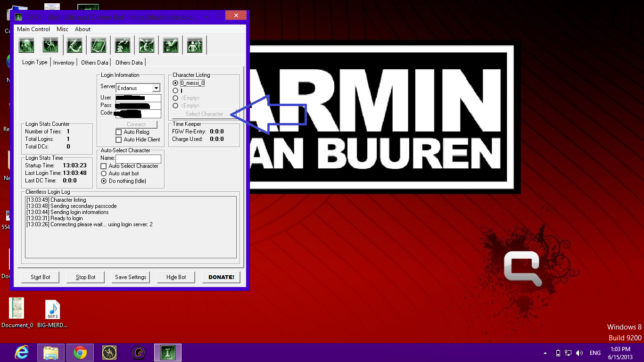Open the About menu
Screen dimensions: 644x362
click(x=83, y=29)
